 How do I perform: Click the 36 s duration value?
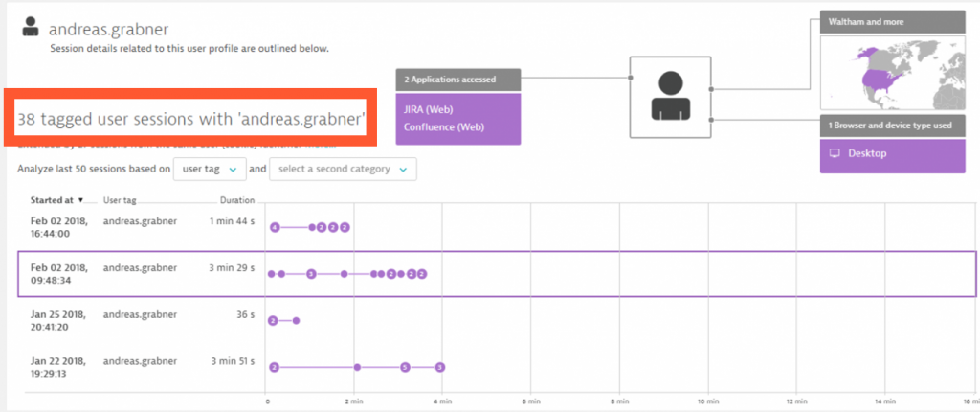click(245, 314)
